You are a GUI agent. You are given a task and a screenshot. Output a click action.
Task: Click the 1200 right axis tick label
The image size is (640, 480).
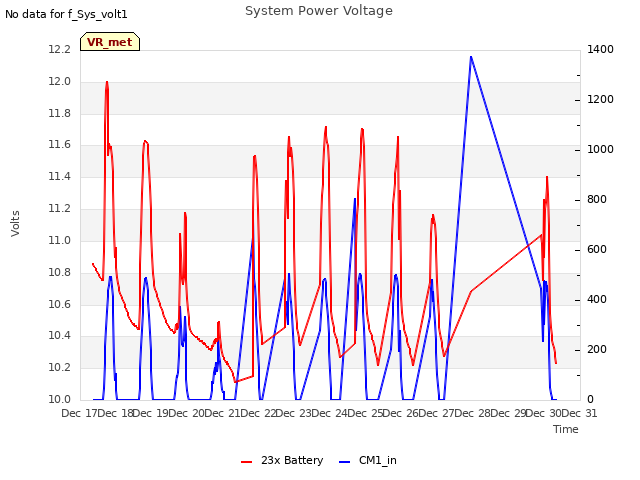600,99
